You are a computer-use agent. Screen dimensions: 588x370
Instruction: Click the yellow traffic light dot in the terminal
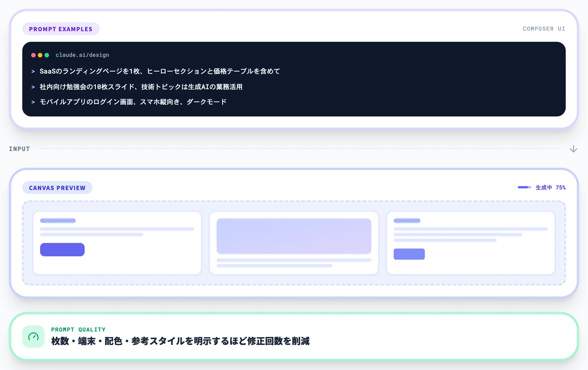click(40, 55)
